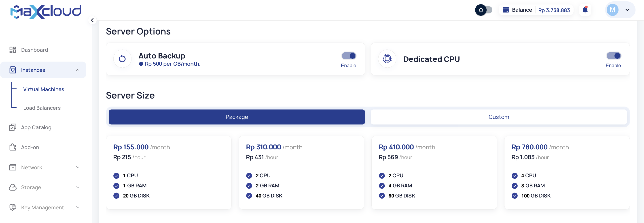Viewport: 644px width, 223px height.
Task: Expand the Storage menu chevron
Action: click(78, 187)
